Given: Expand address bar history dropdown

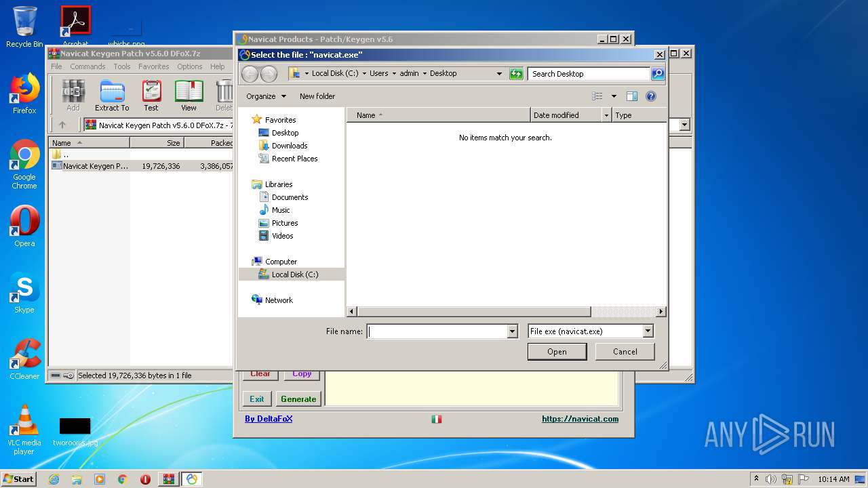Looking at the screenshot, I should pos(500,74).
